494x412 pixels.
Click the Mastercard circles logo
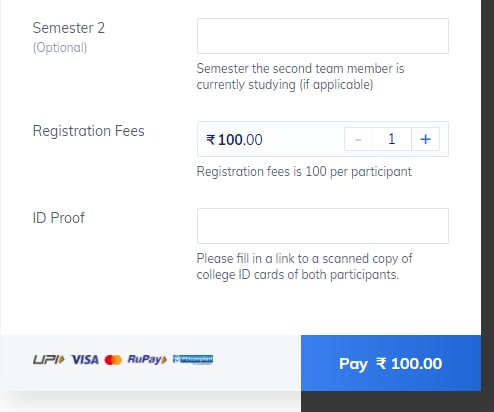click(x=113, y=360)
